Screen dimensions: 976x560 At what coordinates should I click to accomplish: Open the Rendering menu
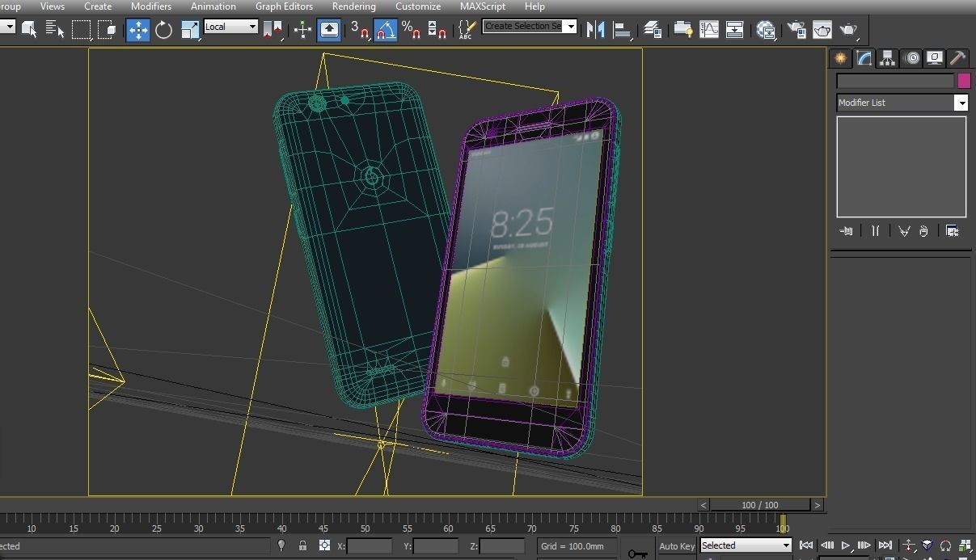pos(353,6)
